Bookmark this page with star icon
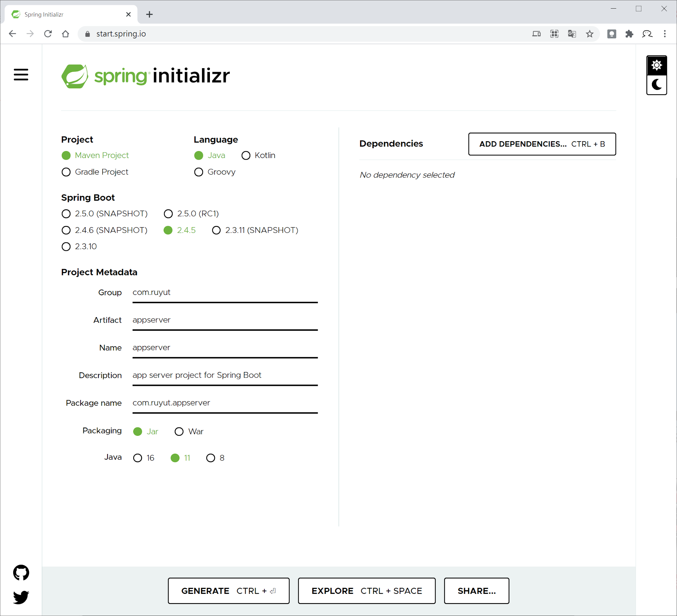 click(x=589, y=34)
